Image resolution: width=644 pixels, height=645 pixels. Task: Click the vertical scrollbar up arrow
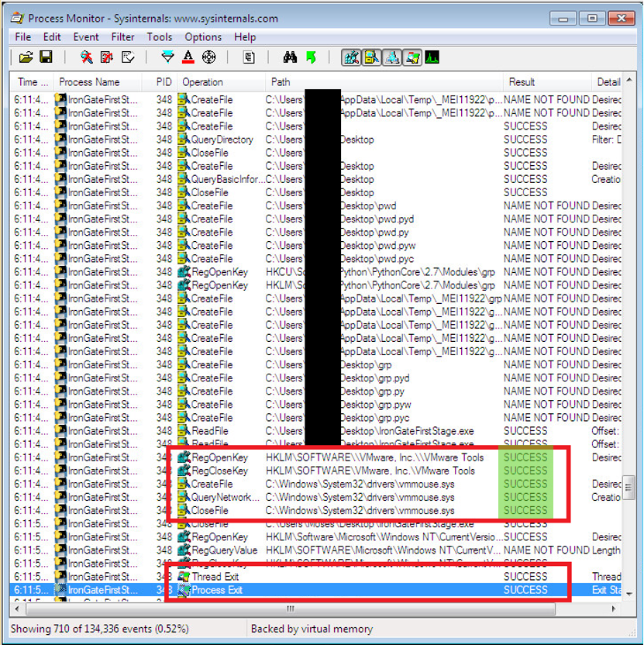(x=629, y=80)
